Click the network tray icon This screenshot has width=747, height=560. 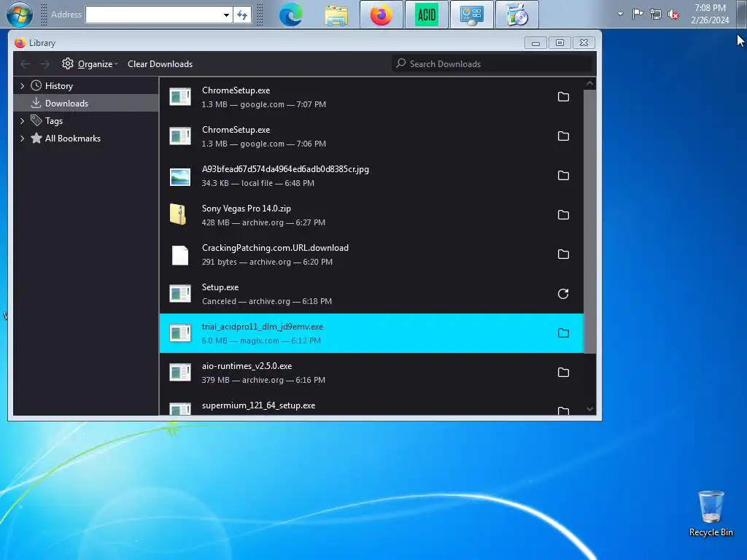(x=656, y=15)
